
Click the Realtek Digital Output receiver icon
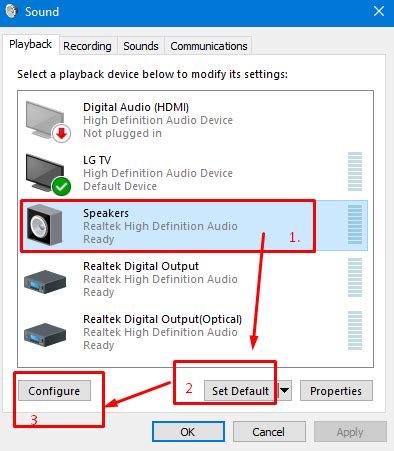click(45, 281)
